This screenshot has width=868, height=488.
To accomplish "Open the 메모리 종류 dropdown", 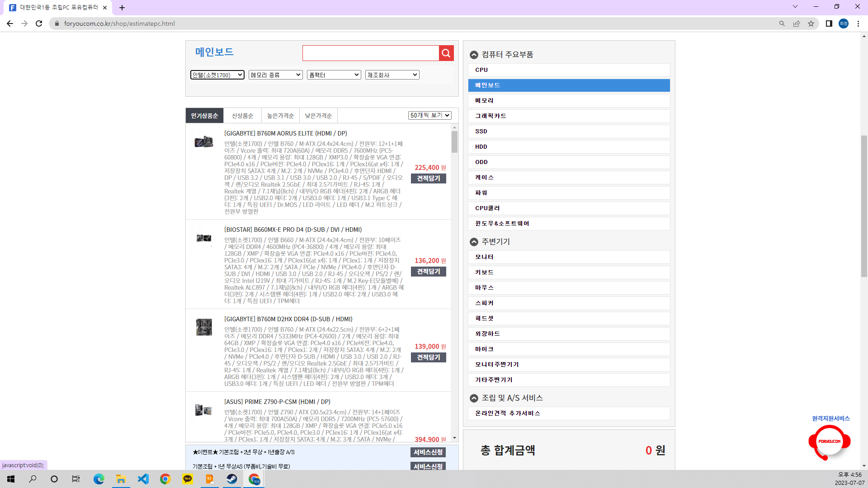I will click(275, 75).
